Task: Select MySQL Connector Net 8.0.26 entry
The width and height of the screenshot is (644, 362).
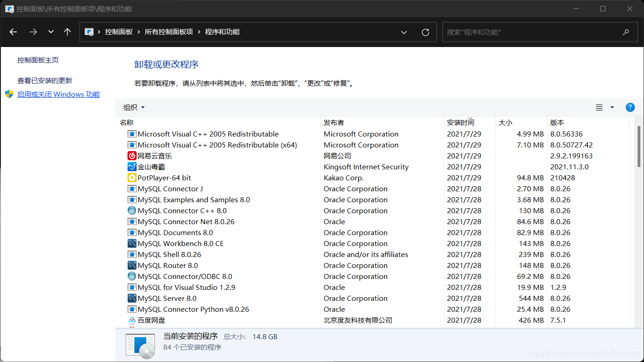Action: pos(186,222)
